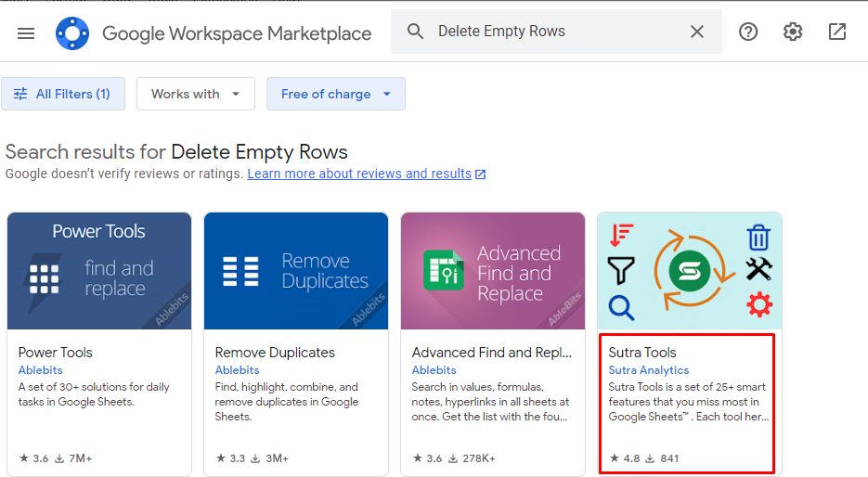Image resolution: width=868 pixels, height=477 pixels.
Task: Click the filter sliders icon in All Filters
Action: point(20,94)
